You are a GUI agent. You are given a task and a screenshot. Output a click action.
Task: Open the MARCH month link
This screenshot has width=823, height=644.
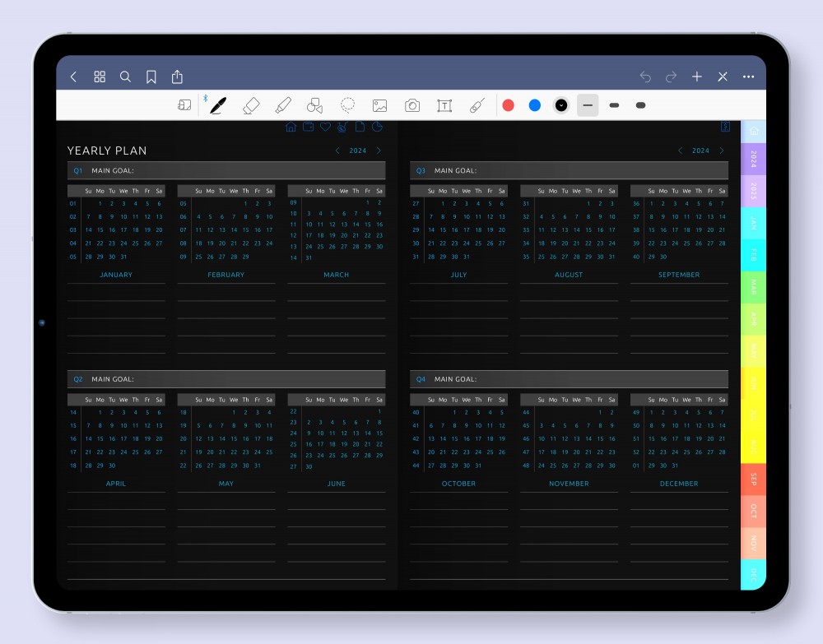337,275
